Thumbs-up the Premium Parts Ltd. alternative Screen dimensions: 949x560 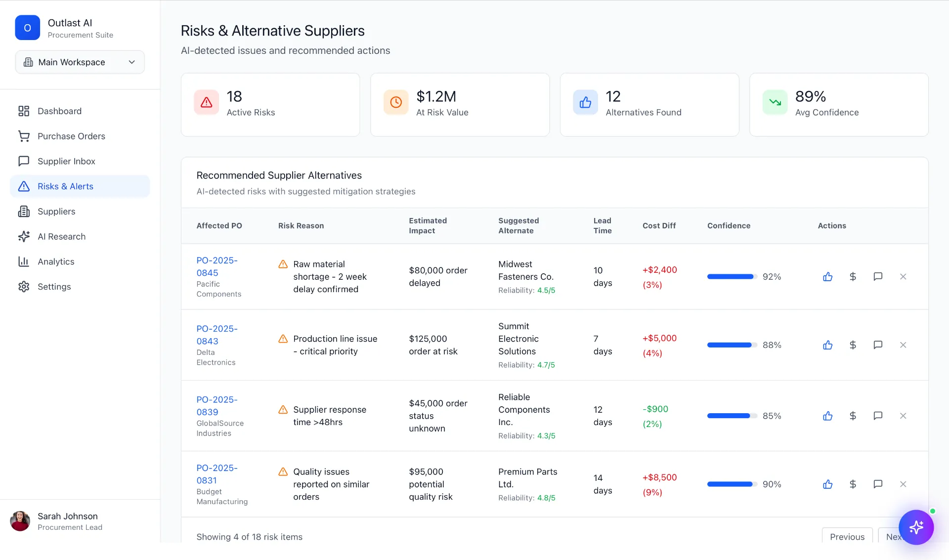tap(827, 484)
